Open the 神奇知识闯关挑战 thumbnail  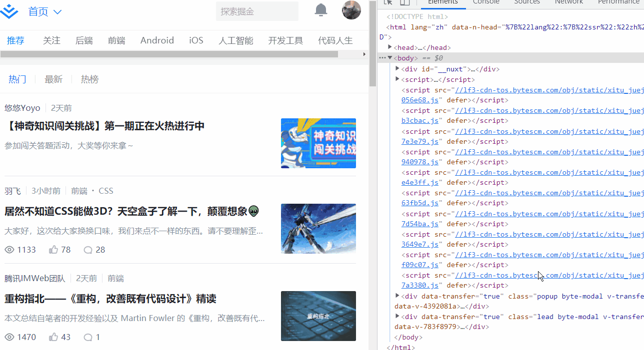(318, 143)
